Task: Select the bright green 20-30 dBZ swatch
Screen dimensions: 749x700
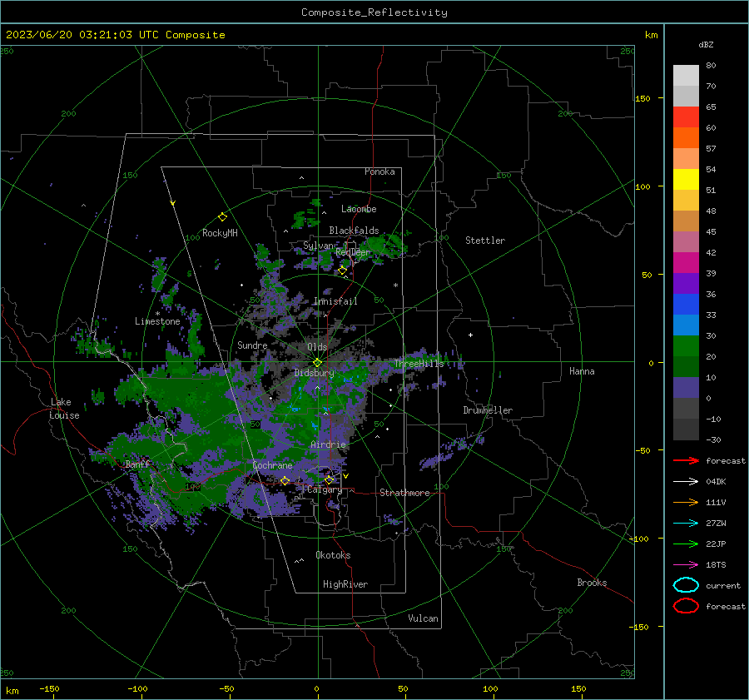Action: point(686,346)
